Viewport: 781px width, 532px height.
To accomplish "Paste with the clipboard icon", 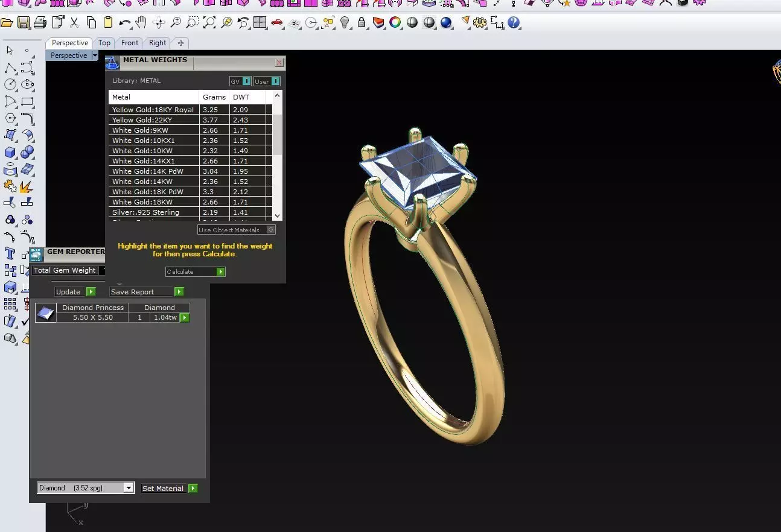I will 108,23.
